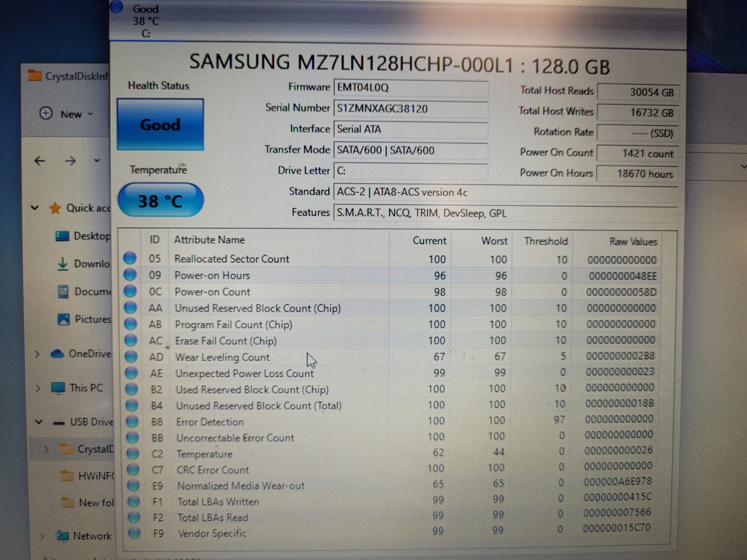747x560 pixels.
Task: Expand the CrystalDiskInfo folder node in tree
Action: pos(46,449)
